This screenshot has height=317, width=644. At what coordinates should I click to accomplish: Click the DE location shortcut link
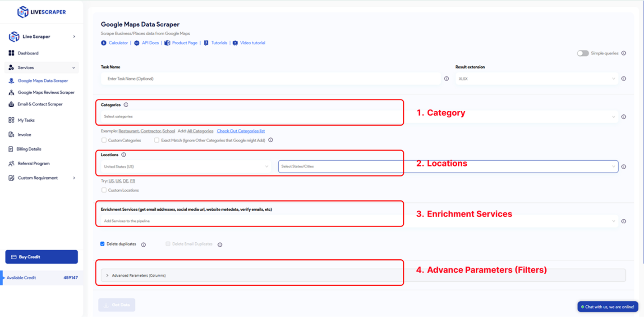(x=126, y=181)
